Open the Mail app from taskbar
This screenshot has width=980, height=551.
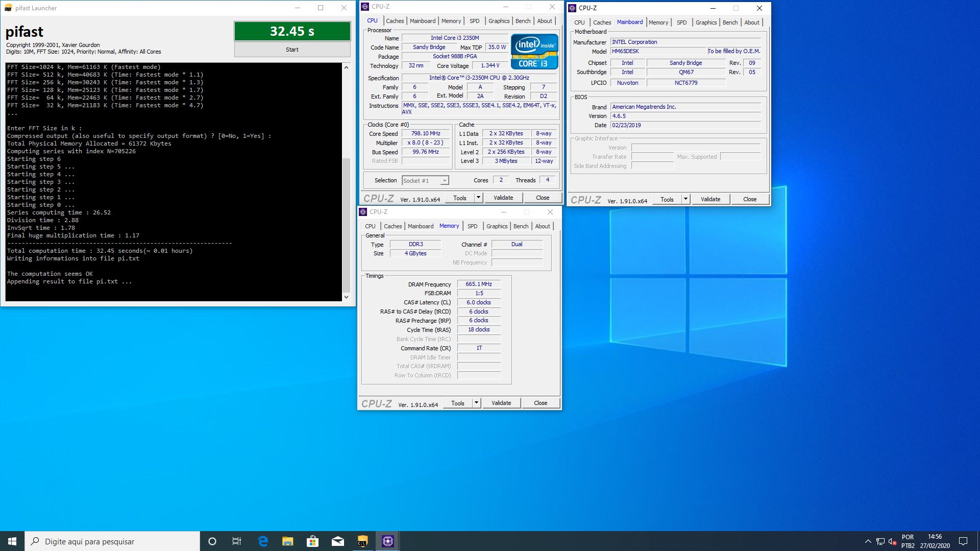337,541
